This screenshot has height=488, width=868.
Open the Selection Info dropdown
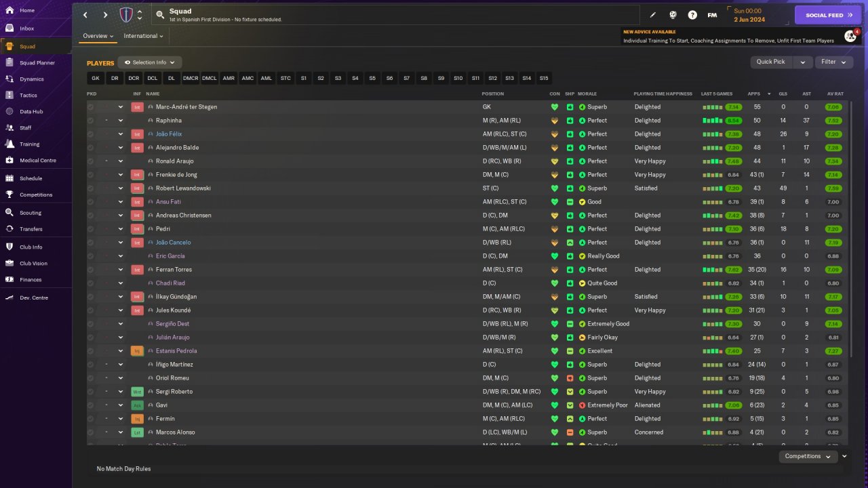coord(149,62)
